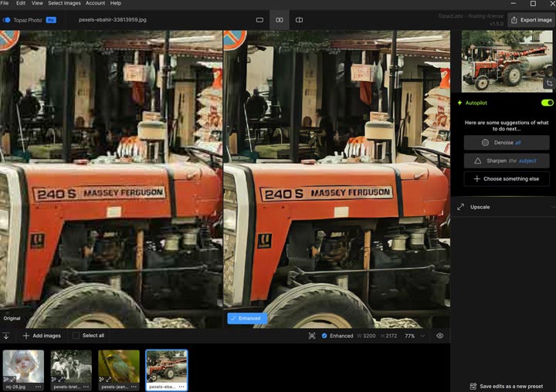Click the Enhanced badge on the preview
The width and height of the screenshot is (556, 392).
click(247, 318)
